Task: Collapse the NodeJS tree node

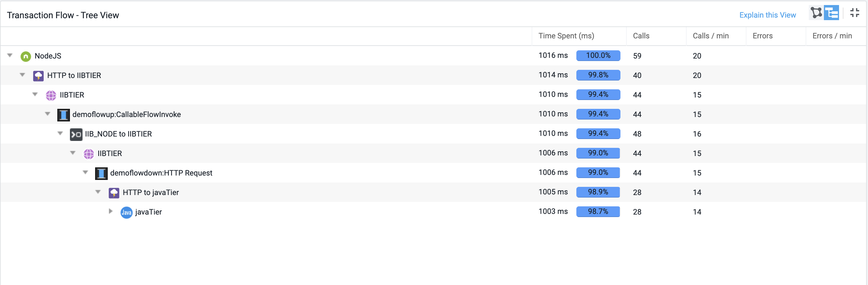Action: pos(10,55)
